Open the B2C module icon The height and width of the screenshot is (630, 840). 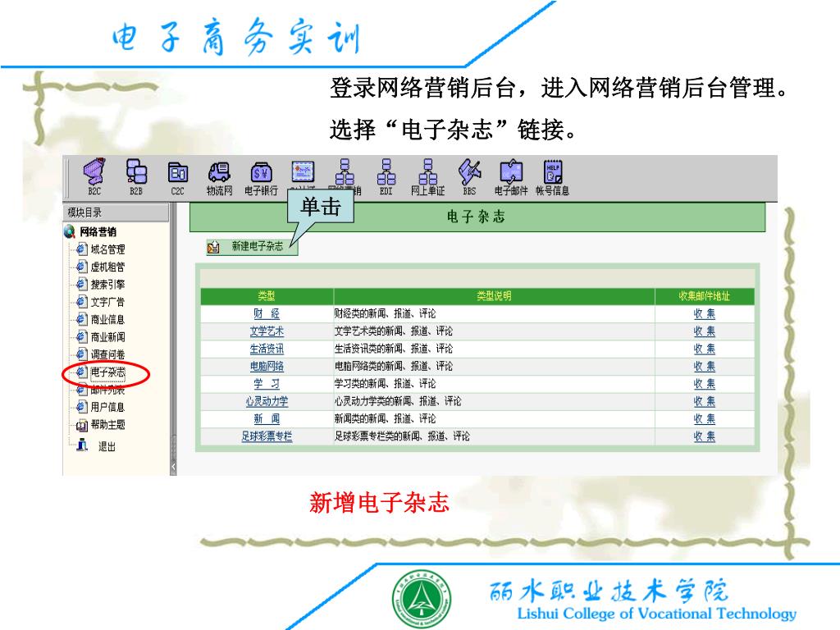click(94, 177)
